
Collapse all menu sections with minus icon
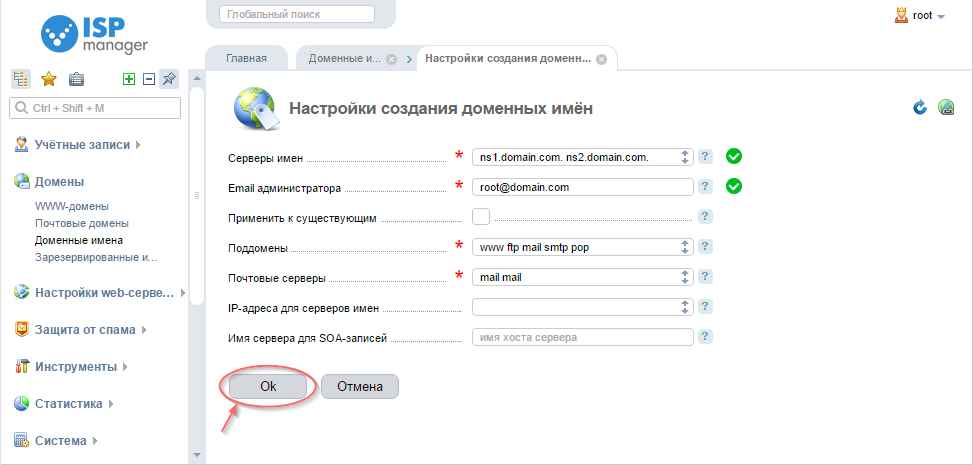pos(148,79)
